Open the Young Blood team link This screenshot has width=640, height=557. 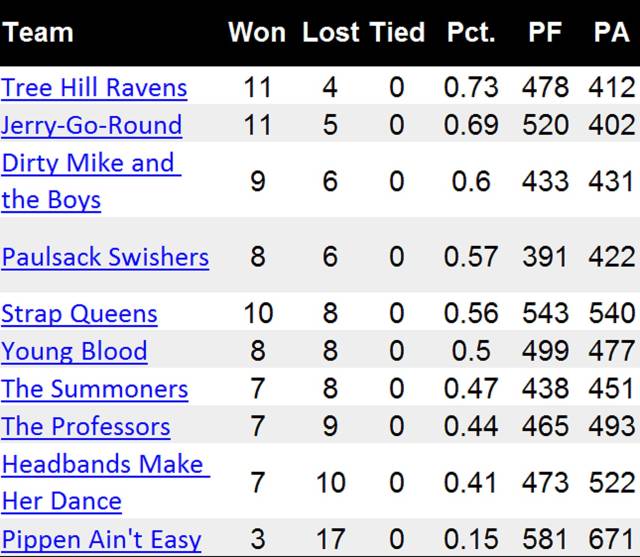pos(74,351)
